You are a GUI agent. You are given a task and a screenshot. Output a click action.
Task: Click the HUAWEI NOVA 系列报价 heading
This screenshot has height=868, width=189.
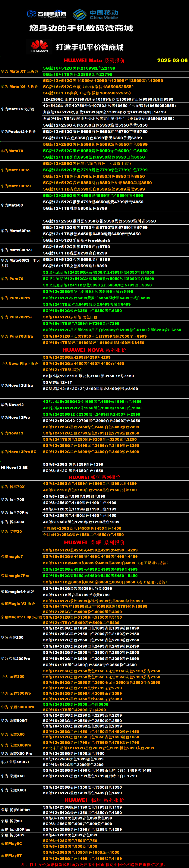(94, 350)
